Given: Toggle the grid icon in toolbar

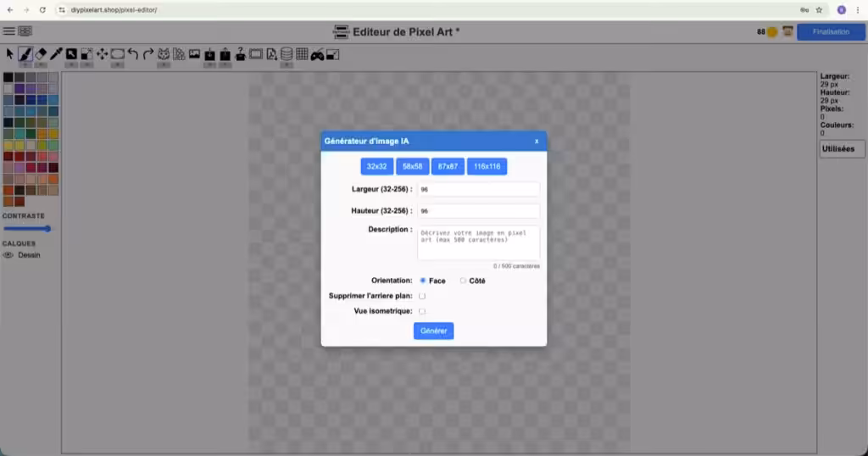Looking at the screenshot, I should point(302,54).
